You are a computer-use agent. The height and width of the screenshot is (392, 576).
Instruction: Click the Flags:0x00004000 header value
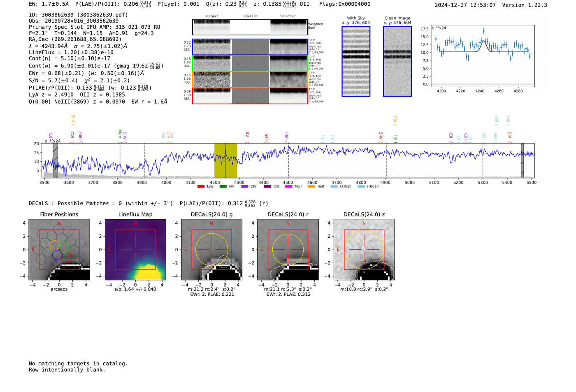pos(345,4)
